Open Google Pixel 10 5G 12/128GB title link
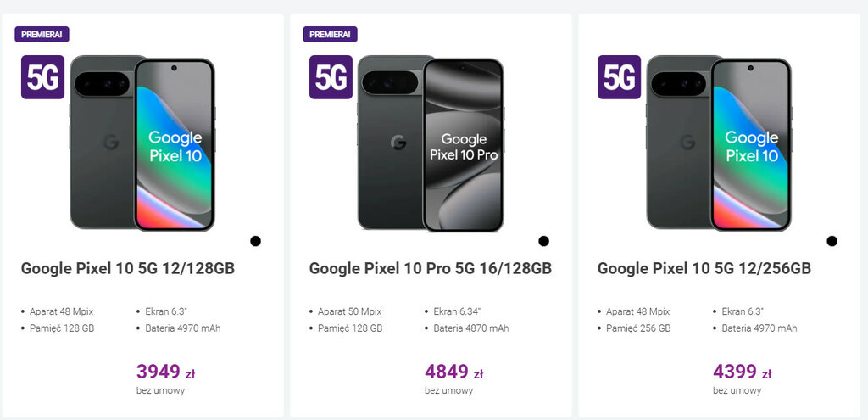This screenshot has width=868, height=420. point(127,269)
